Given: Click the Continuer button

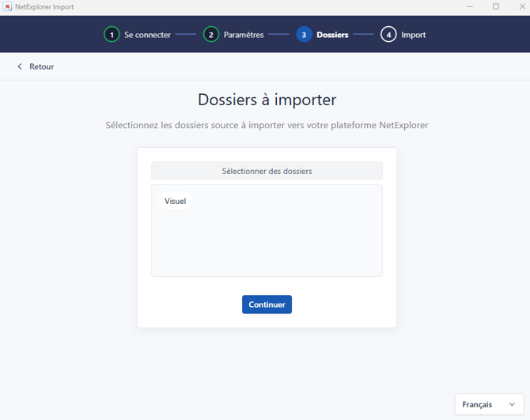Looking at the screenshot, I should (267, 305).
